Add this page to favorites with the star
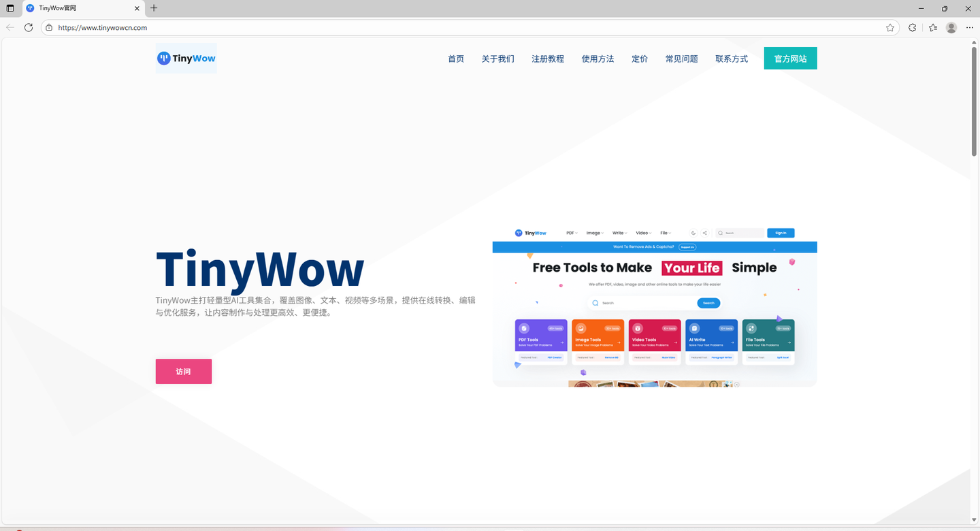The height and width of the screenshot is (531, 980). point(890,28)
